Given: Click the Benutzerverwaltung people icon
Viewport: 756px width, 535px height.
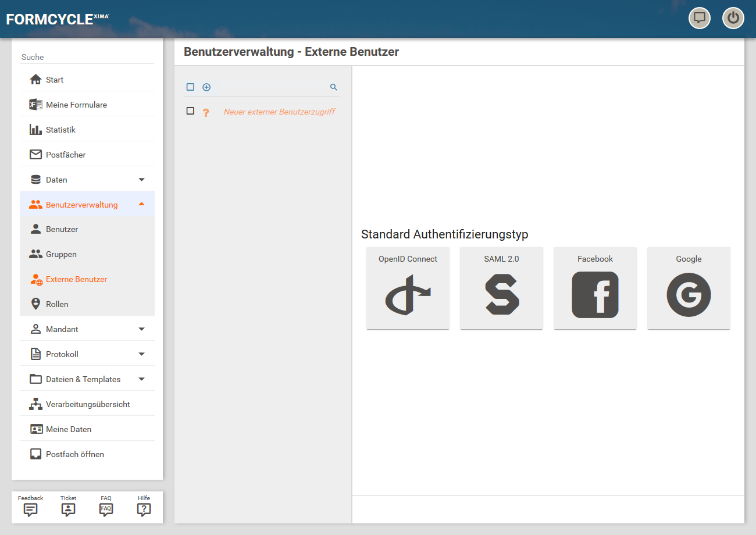Looking at the screenshot, I should click(x=36, y=205).
